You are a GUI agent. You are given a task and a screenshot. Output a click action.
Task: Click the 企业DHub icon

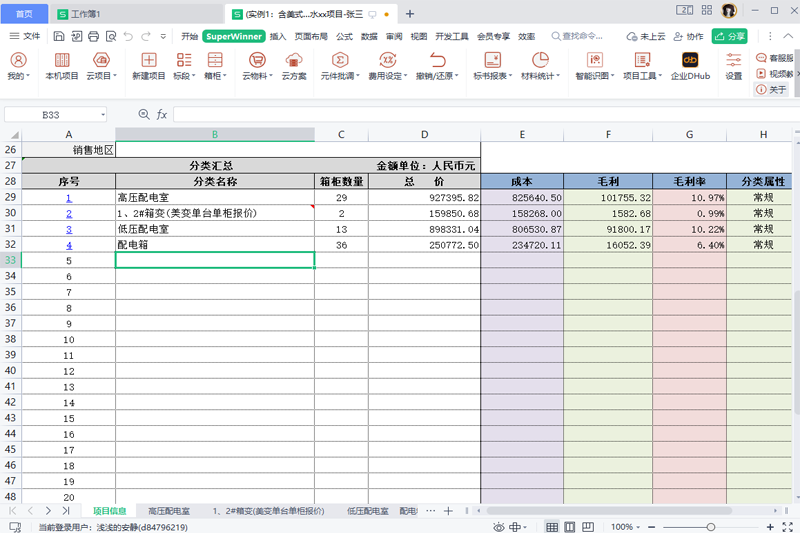click(x=690, y=66)
